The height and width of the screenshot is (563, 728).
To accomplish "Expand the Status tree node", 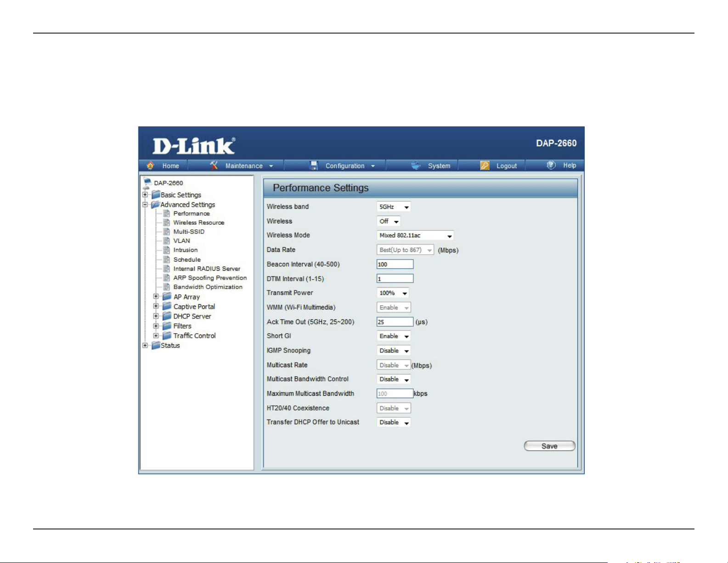I will (145, 345).
